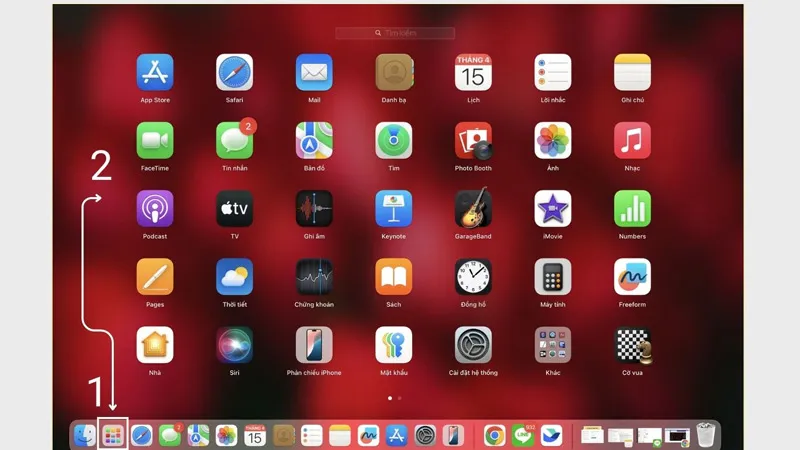Open GarageBand
The width and height of the screenshot is (800, 450).
pos(473,208)
